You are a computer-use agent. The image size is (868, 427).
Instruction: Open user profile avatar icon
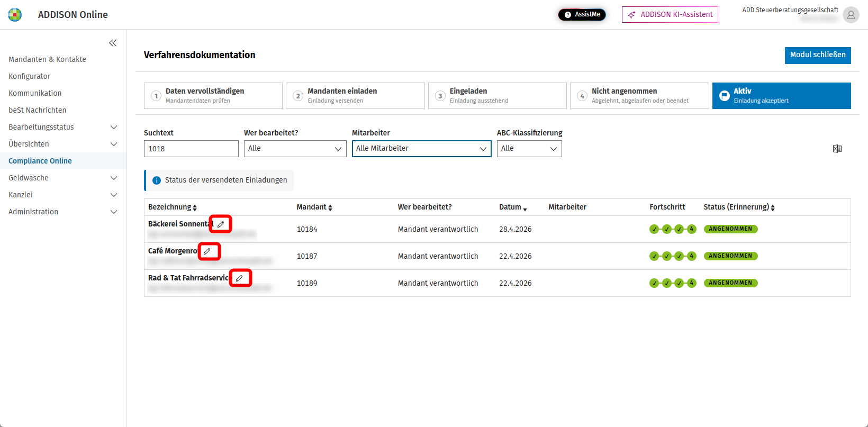click(851, 15)
